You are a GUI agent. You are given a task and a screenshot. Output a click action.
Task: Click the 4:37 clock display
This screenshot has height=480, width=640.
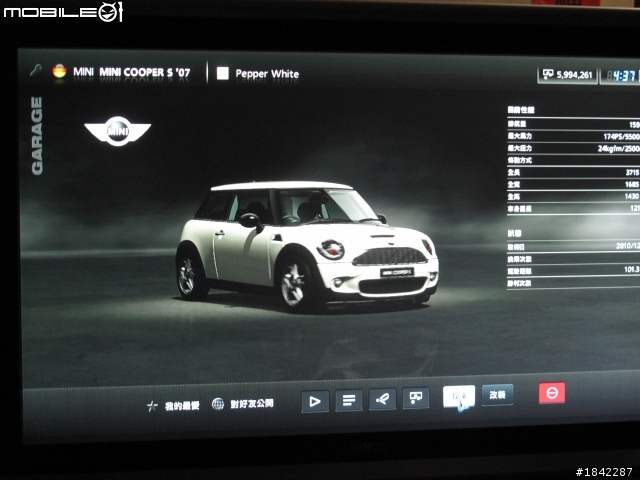click(623, 76)
